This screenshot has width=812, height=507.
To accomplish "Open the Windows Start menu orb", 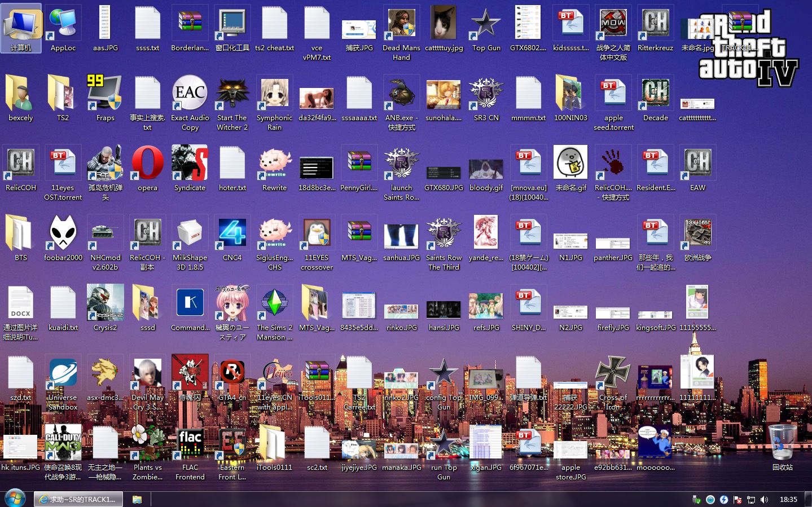I will tap(15, 499).
